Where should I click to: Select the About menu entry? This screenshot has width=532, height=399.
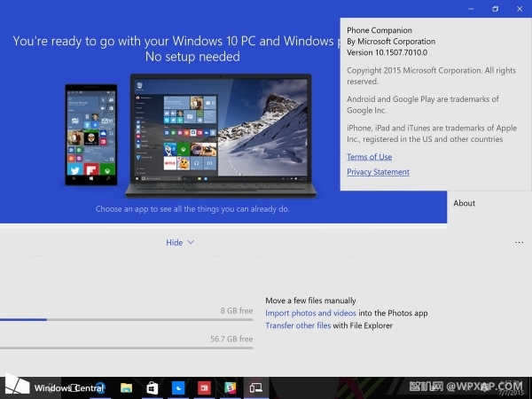(464, 203)
